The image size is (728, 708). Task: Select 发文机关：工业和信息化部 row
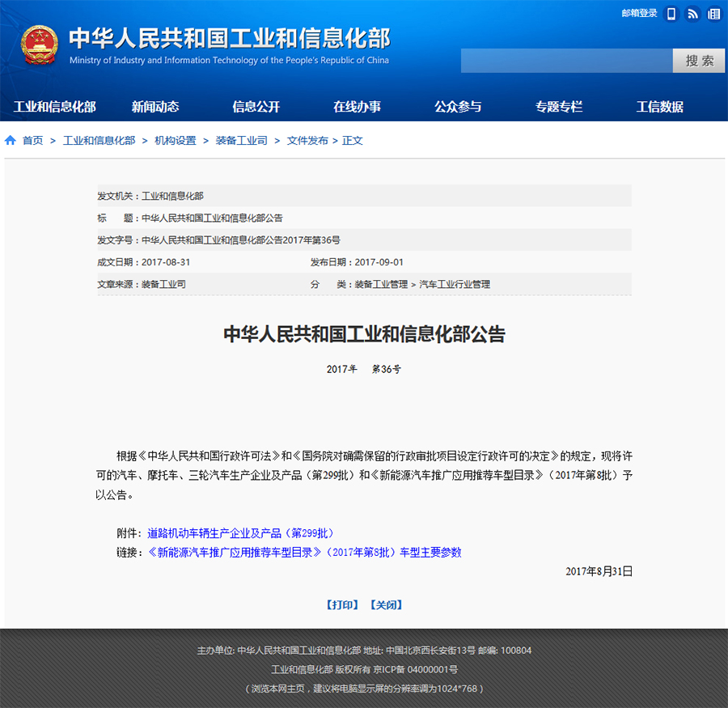364,196
